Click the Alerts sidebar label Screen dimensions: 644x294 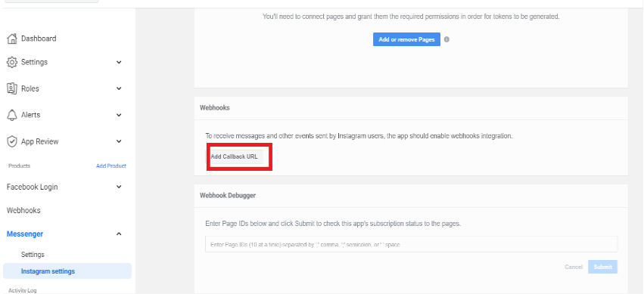pyautogui.click(x=31, y=115)
